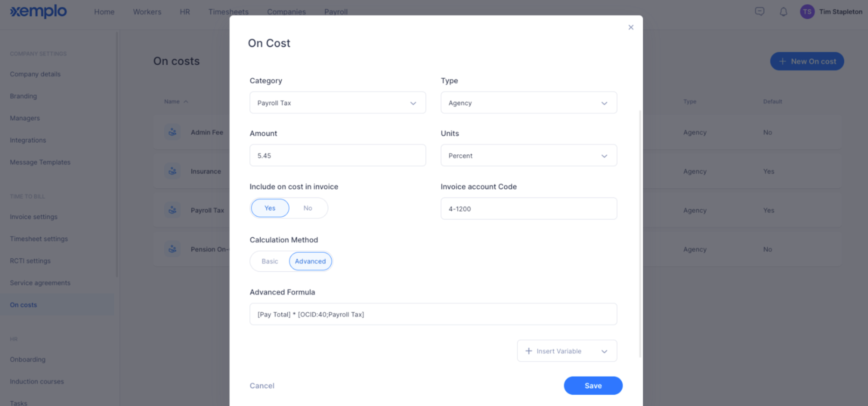
Task: Select No for include on cost in invoice
Action: (x=308, y=208)
